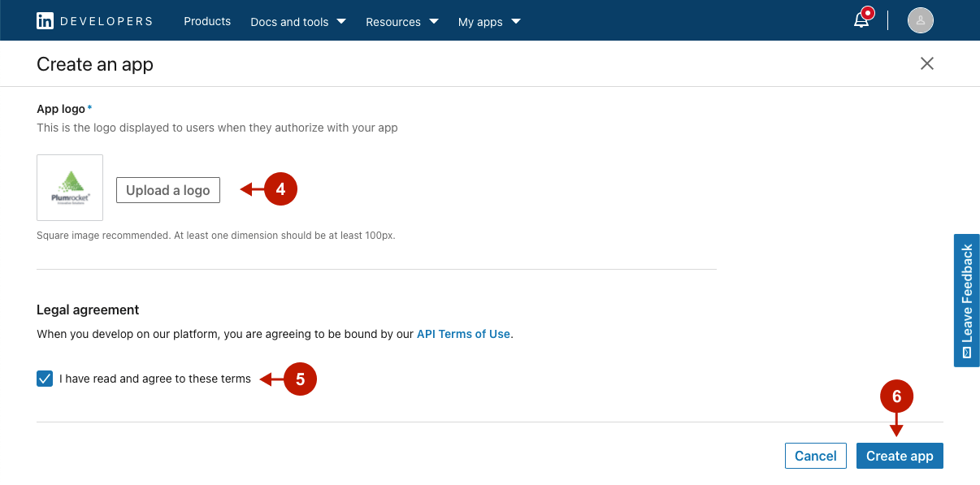Open the My apps dropdown
This screenshot has height=485, width=980.
point(489,22)
